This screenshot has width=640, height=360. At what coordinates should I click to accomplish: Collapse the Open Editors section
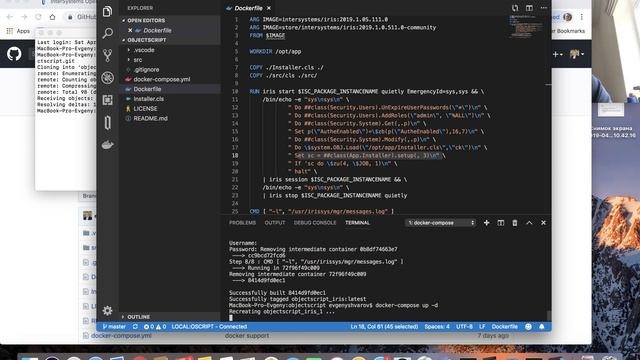(146, 20)
